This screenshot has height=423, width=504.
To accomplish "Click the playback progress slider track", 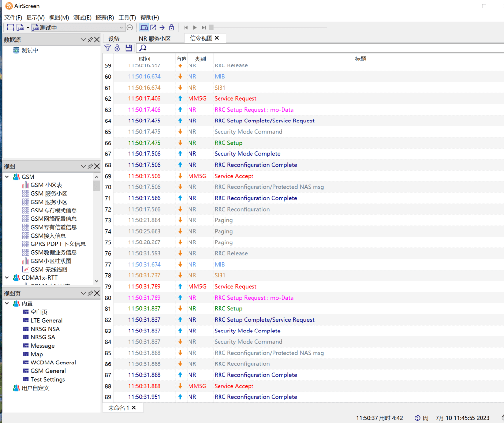I will [271, 28].
